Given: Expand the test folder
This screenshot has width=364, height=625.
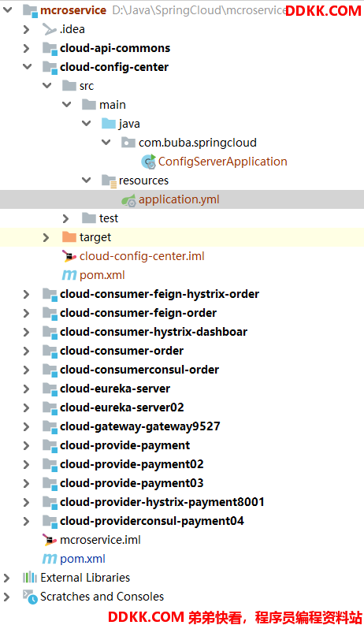Looking at the screenshot, I should (65, 218).
